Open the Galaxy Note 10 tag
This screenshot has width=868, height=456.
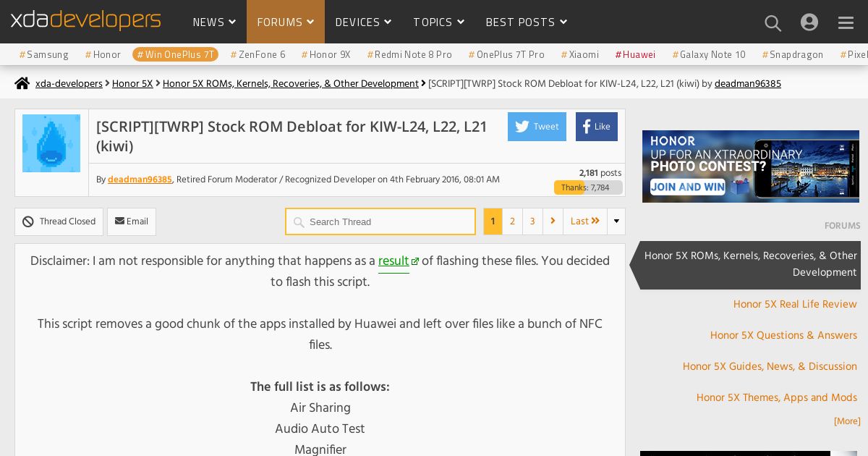709,54
